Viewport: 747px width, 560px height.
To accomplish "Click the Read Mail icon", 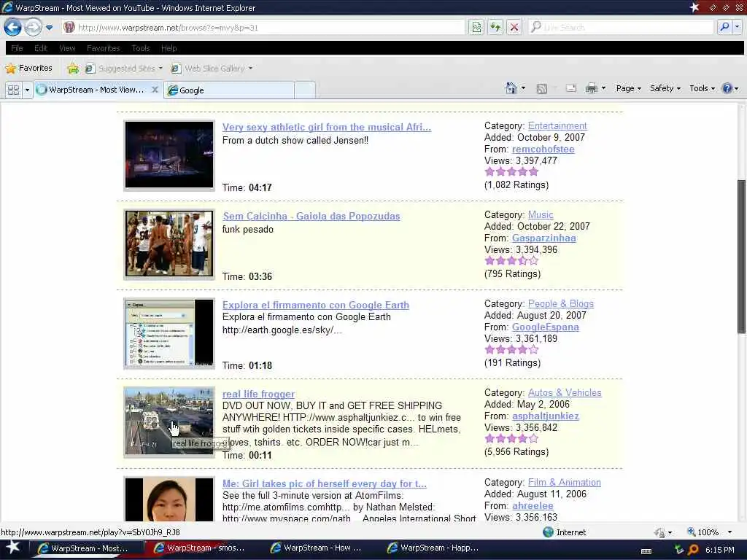I will coord(570,88).
